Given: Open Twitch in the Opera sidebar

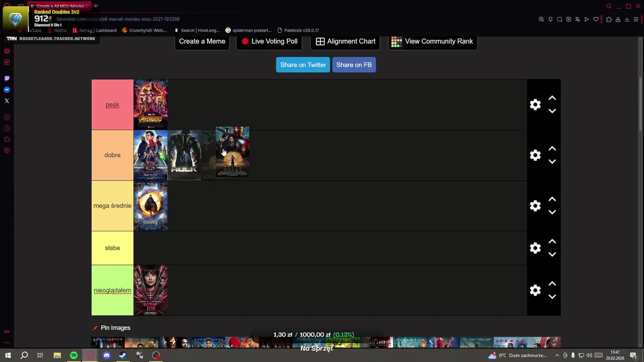Looking at the screenshot, I should 7,78.
